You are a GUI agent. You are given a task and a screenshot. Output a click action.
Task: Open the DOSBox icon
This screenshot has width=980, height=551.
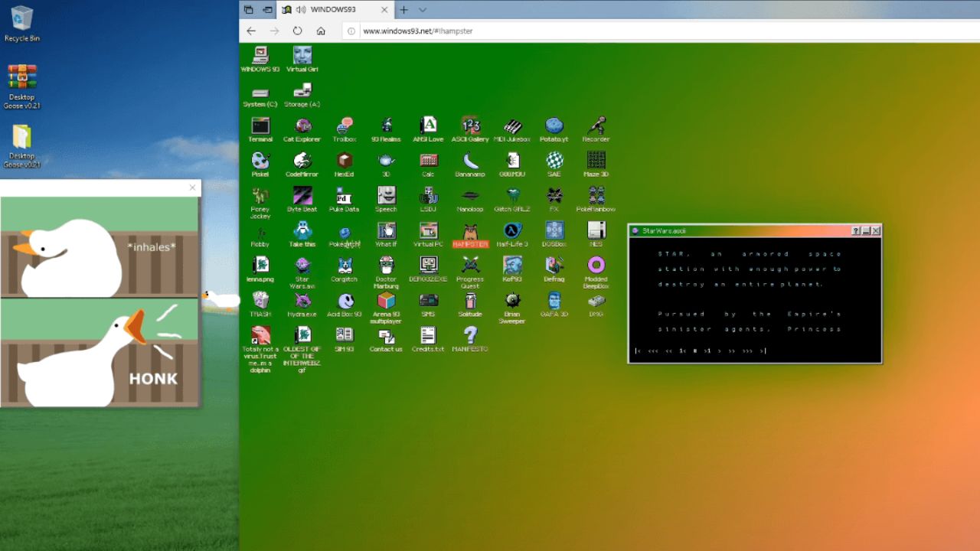coord(554,234)
